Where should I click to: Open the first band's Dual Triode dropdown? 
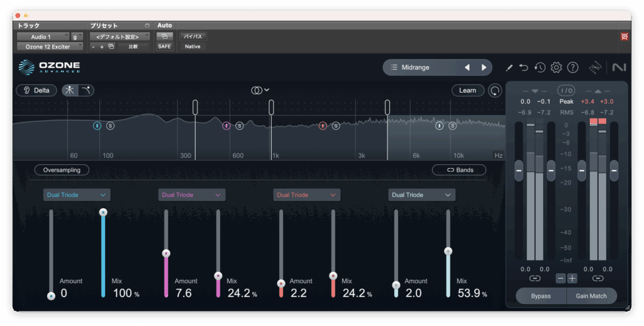77,195
